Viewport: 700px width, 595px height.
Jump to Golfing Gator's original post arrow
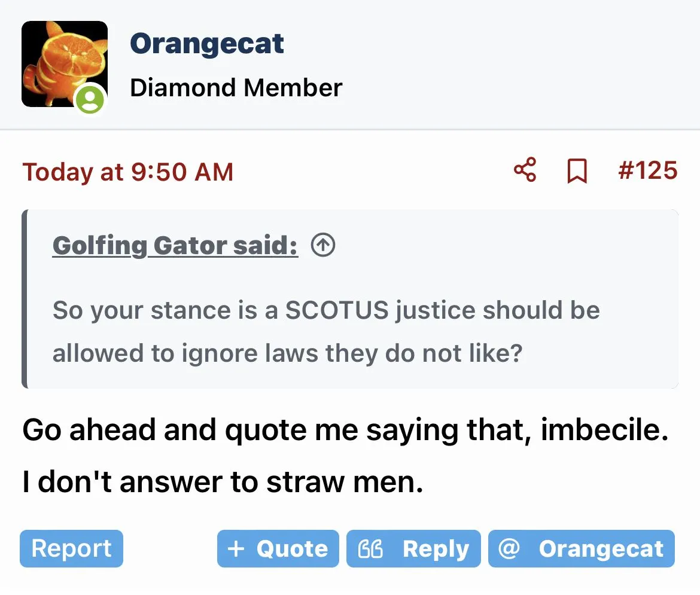pos(323,245)
